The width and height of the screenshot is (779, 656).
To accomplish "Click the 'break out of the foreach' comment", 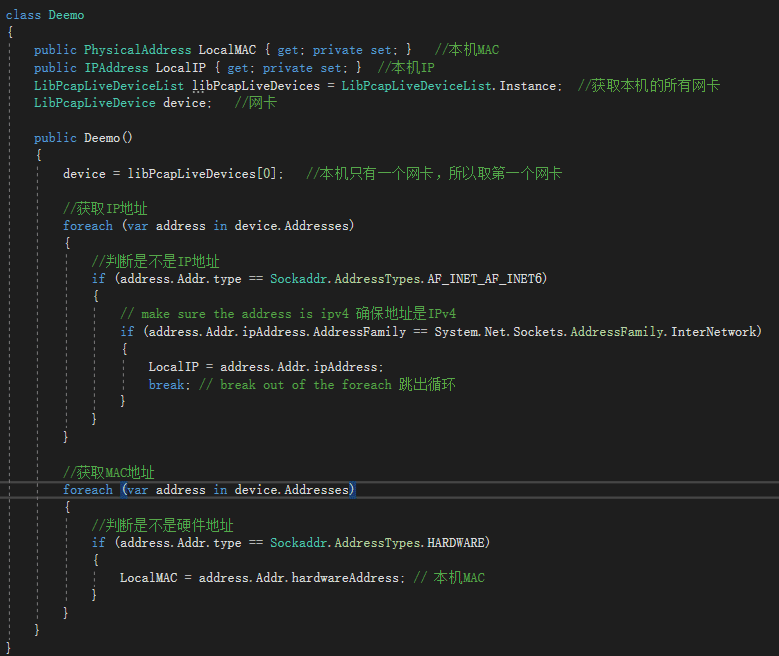I will point(327,385).
